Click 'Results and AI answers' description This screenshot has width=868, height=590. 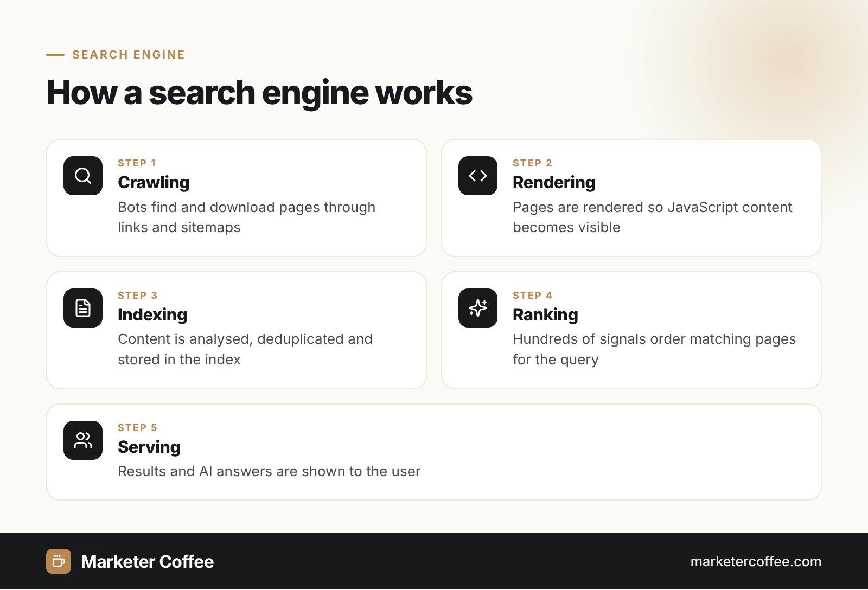pos(269,471)
